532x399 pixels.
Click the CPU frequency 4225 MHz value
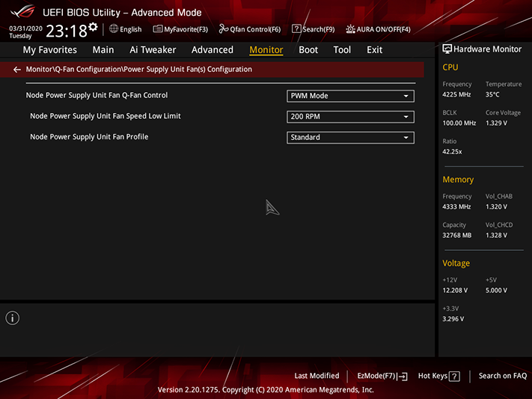[x=456, y=94]
